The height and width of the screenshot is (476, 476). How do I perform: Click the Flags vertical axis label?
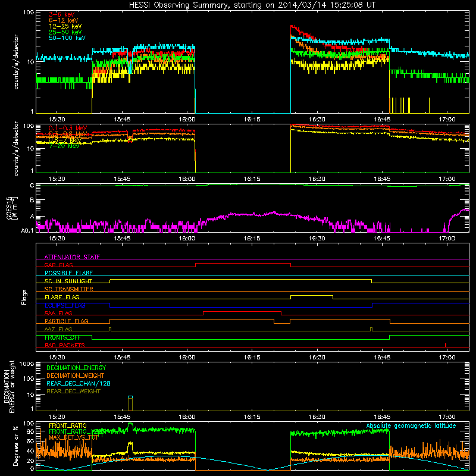click(x=24, y=297)
